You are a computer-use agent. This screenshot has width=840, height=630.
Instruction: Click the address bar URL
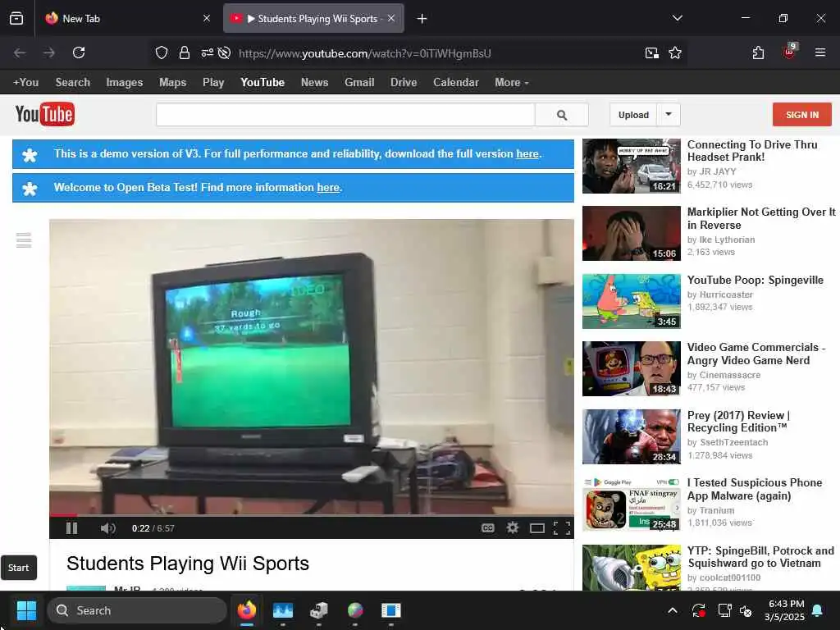pyautogui.click(x=365, y=53)
